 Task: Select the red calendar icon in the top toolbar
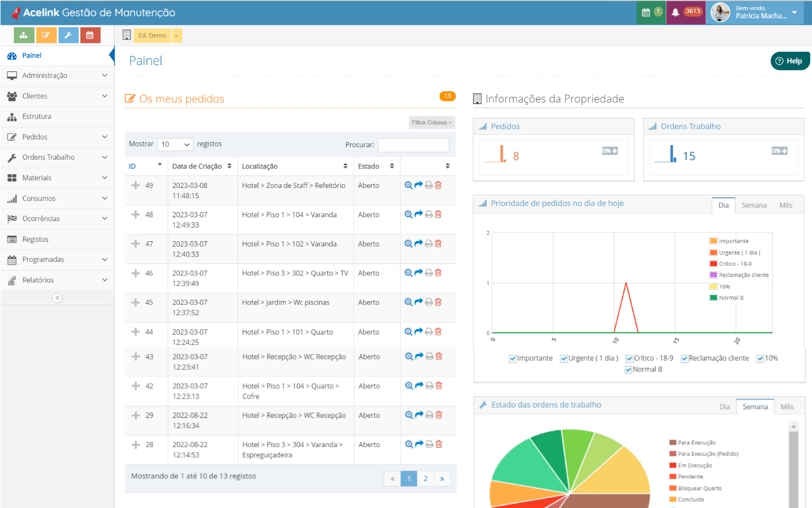pos(90,35)
